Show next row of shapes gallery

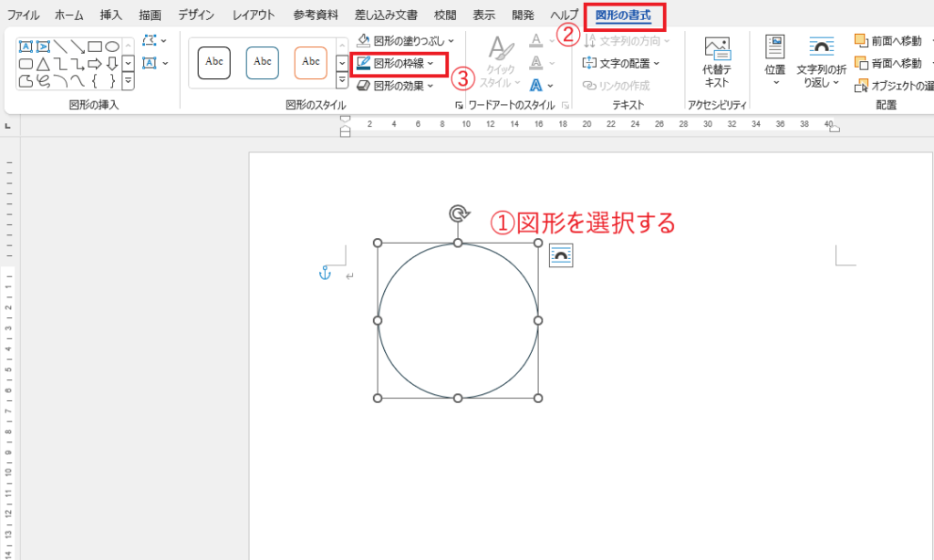pyautogui.click(x=128, y=63)
